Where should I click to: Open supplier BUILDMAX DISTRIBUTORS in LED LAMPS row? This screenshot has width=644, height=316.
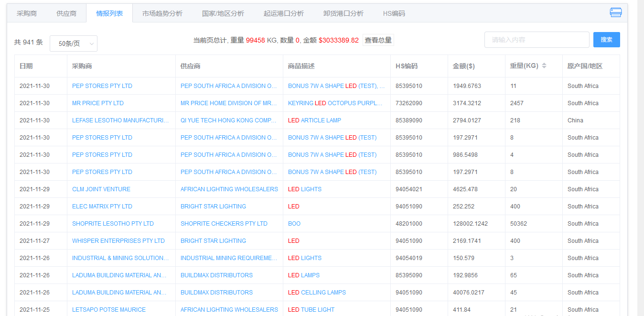click(x=216, y=275)
